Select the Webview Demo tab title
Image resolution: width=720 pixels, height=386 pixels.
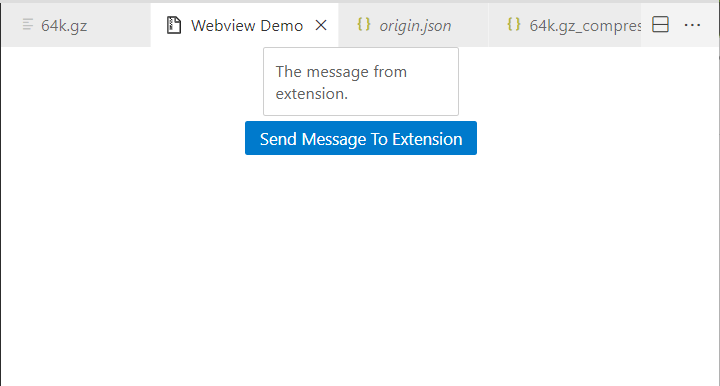(247, 26)
